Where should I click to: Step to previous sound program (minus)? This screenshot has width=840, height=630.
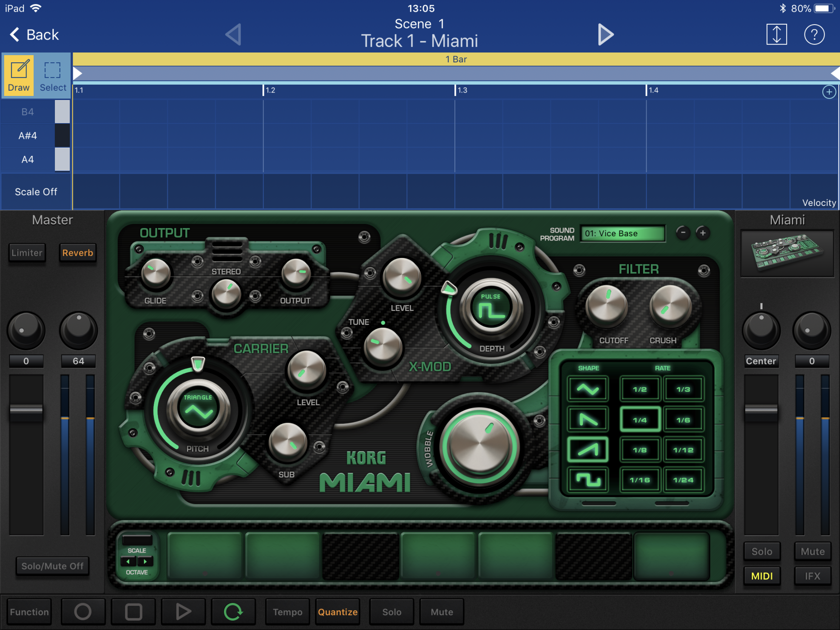click(683, 232)
